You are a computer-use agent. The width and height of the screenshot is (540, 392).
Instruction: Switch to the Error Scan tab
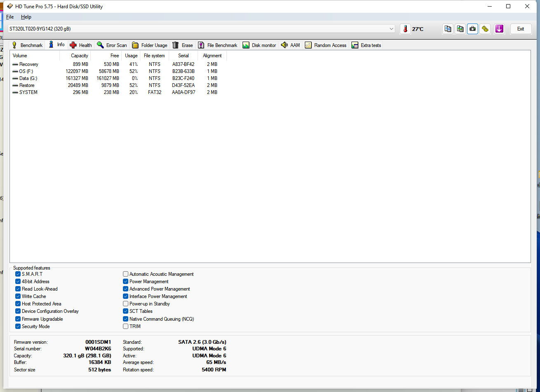112,45
